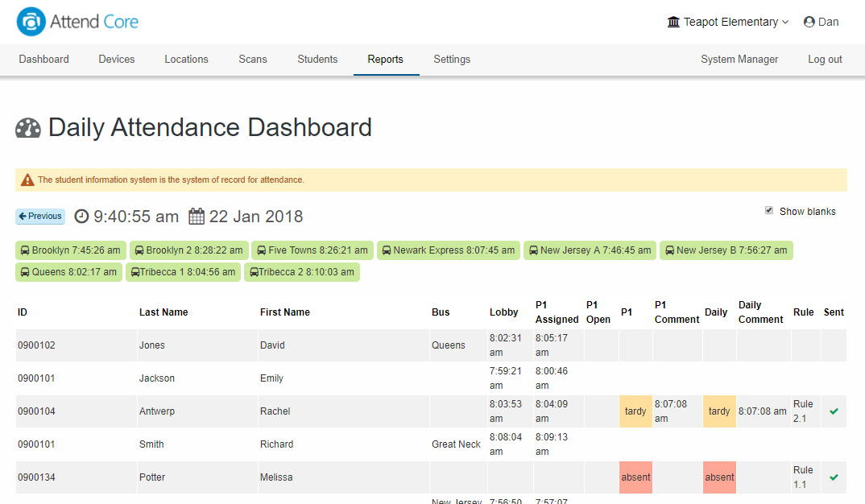Open System Manager in the navigation bar
The width and height of the screenshot is (865, 504).
coord(739,60)
